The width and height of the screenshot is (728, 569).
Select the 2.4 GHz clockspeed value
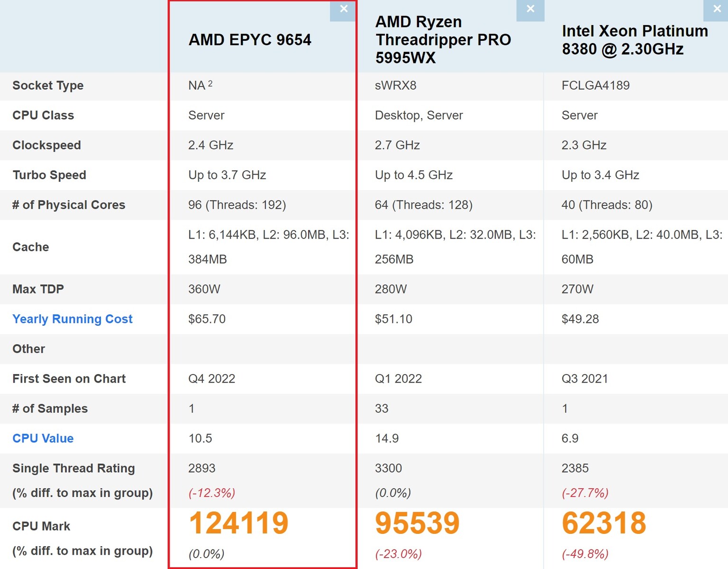[210, 146]
